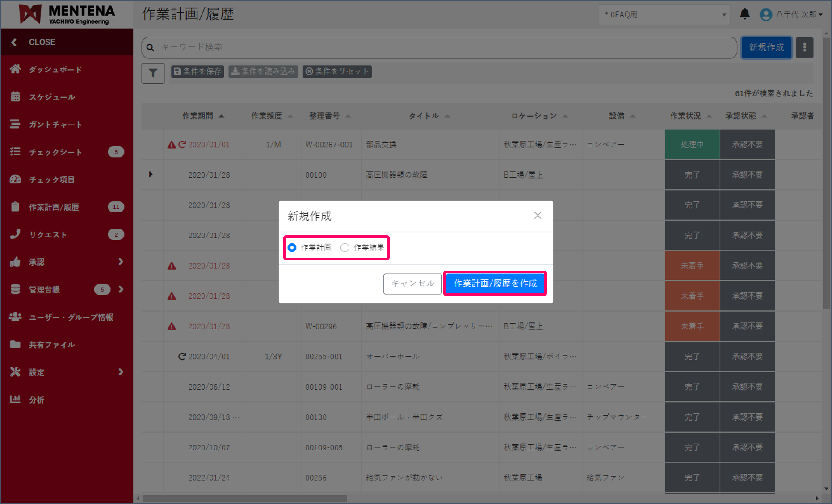Click the 作業計画/履歴を作成 button
The height and width of the screenshot is (504, 832).
tap(495, 283)
